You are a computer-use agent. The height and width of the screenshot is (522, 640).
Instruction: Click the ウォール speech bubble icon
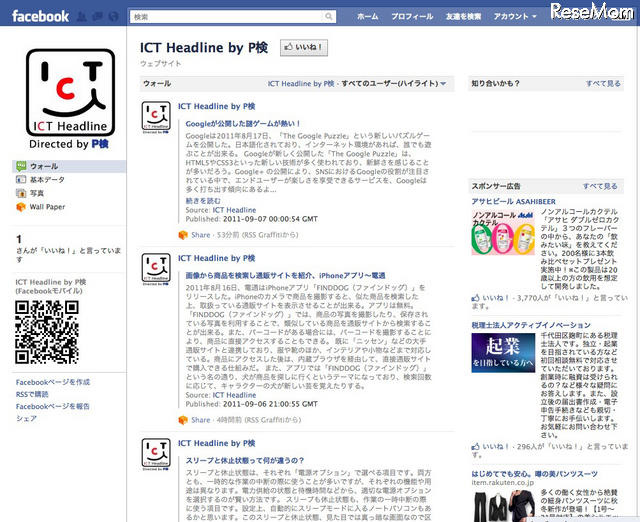coord(21,166)
